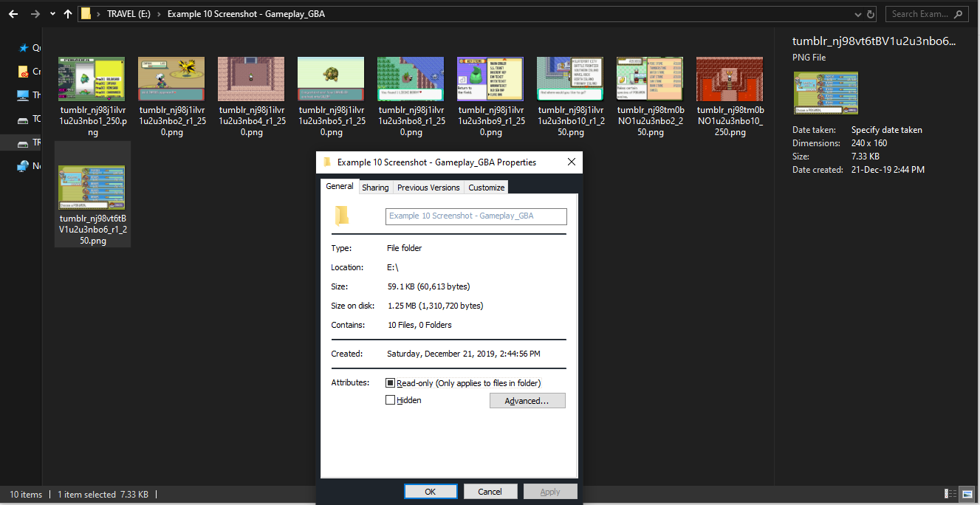Viewport: 980px width, 505px height.
Task: Open Advanced... attributes
Action: click(527, 401)
